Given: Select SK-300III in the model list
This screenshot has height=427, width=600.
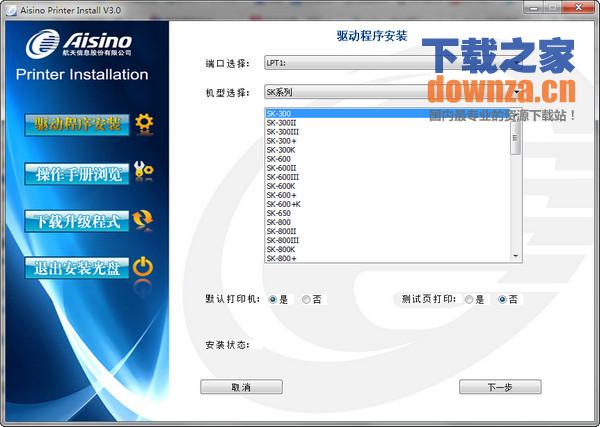Looking at the screenshot, I should tap(388, 132).
